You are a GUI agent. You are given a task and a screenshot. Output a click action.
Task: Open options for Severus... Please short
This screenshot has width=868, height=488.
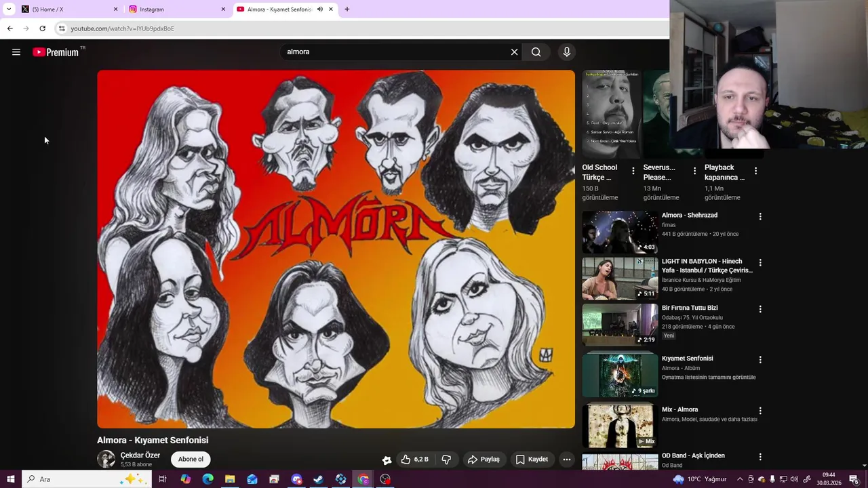pos(694,171)
